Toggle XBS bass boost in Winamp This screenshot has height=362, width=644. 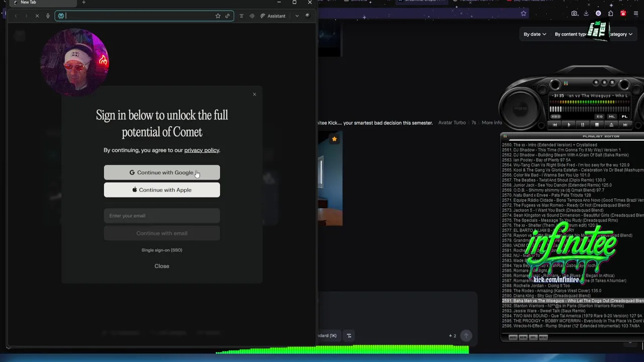[x=556, y=117]
